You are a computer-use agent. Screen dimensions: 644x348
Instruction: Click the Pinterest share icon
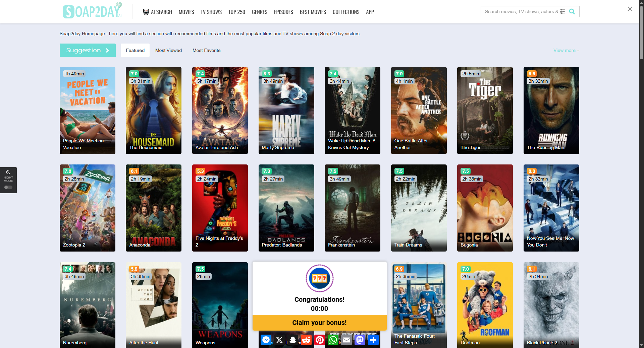click(320, 340)
